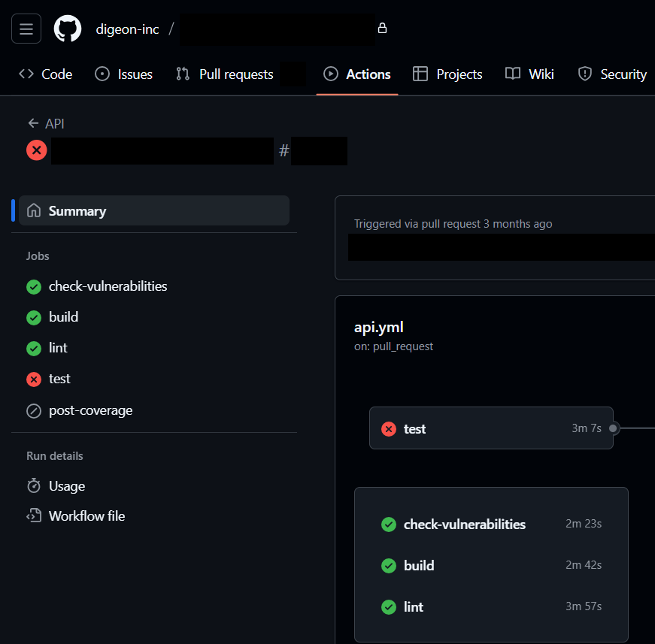Screen dimensions: 655x644
Task: Open the GitHub home page via the logo
Action: tap(67, 29)
